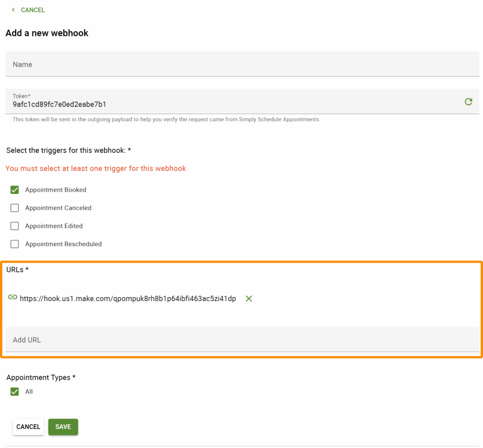Click the link icon beside the make.com URL

tap(12, 298)
